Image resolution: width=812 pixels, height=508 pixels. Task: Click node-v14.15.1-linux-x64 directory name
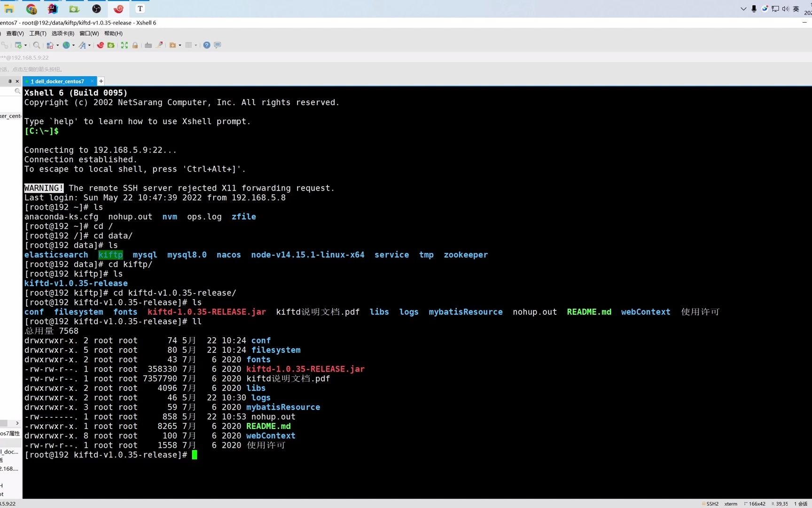[x=308, y=255]
